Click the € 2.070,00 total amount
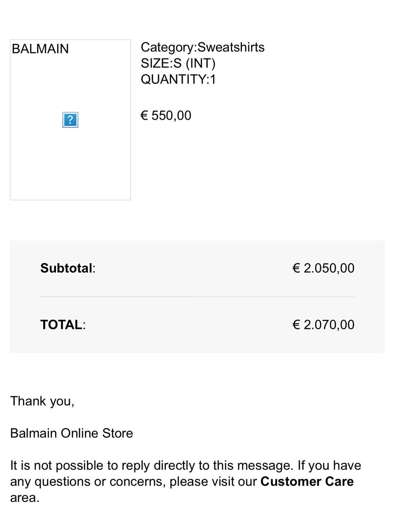Viewport: 395px width, 532px height. point(323,325)
